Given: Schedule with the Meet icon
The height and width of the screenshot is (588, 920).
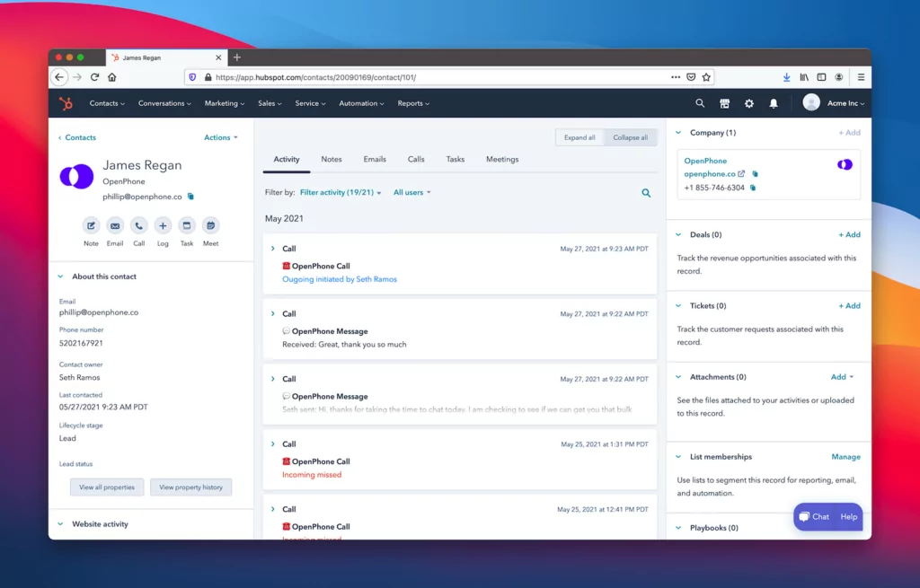Looking at the screenshot, I should point(210,226).
